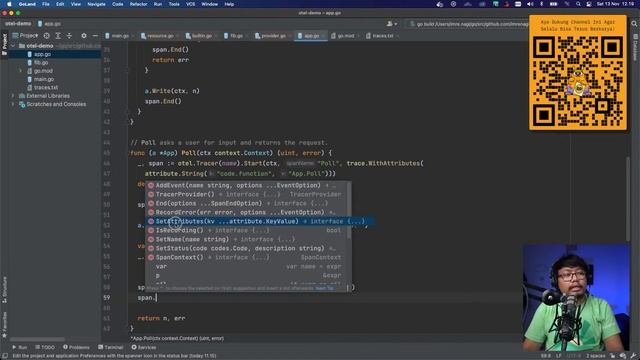Select fib.go in the Project tree
Viewport: 640px width, 360px height.
[41, 62]
